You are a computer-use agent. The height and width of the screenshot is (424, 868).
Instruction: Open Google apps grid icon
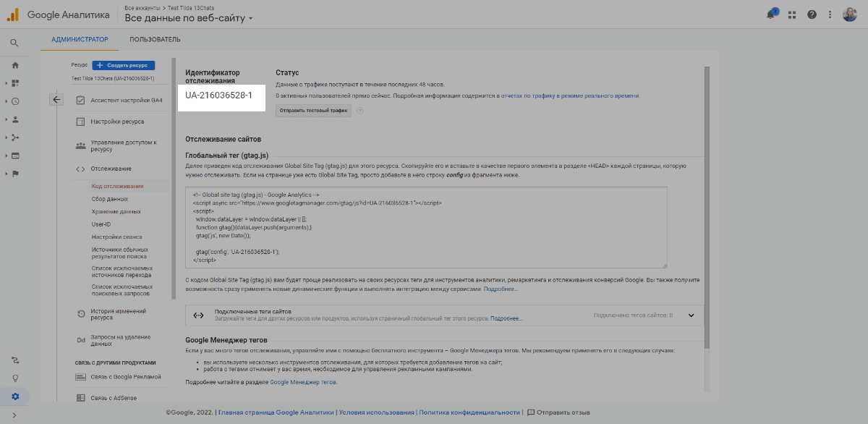click(792, 14)
